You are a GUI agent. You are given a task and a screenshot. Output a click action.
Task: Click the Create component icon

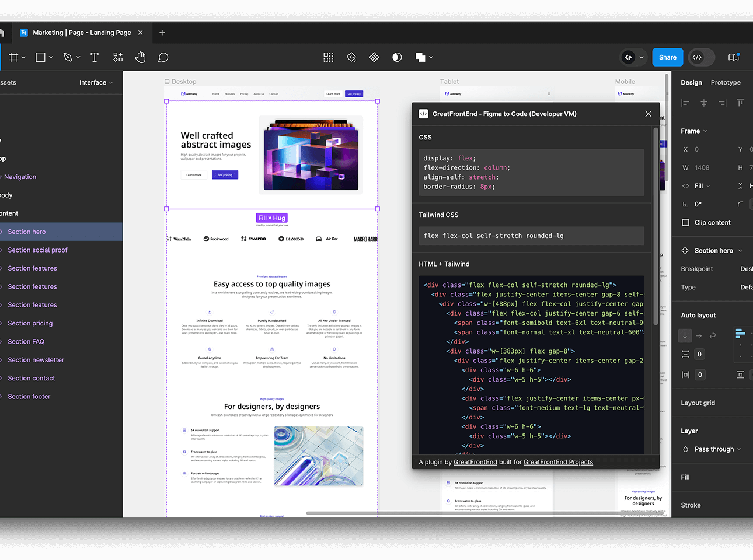374,57
